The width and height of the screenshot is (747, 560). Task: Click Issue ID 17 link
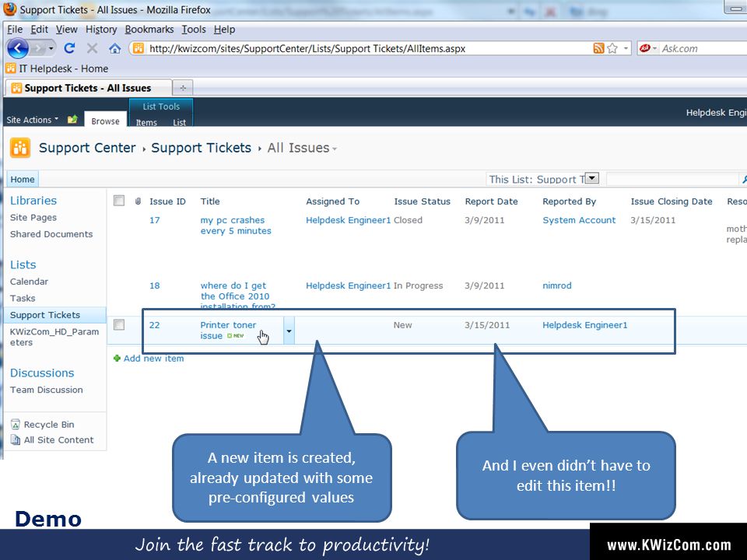pos(154,220)
